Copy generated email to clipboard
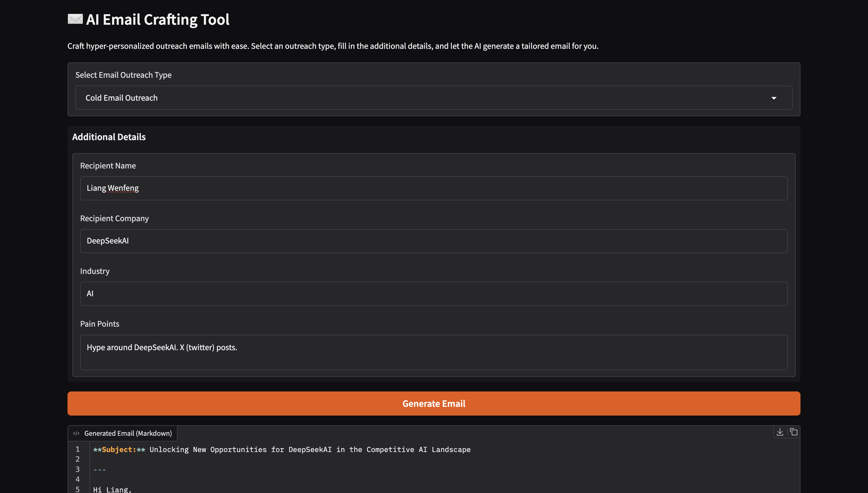Viewport: 868px width, 493px height. pos(794,432)
